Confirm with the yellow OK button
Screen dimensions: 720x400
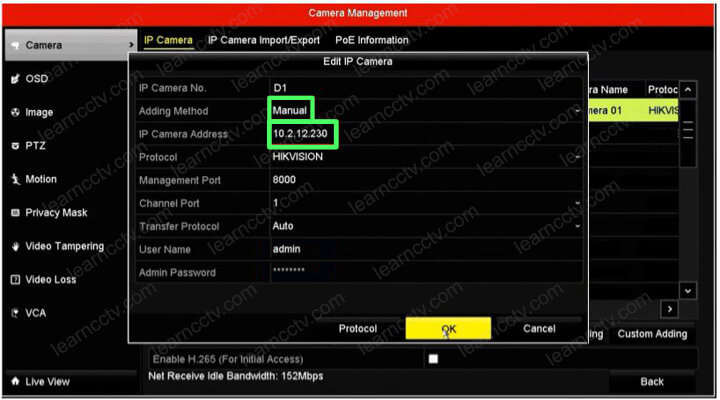pyautogui.click(x=448, y=328)
